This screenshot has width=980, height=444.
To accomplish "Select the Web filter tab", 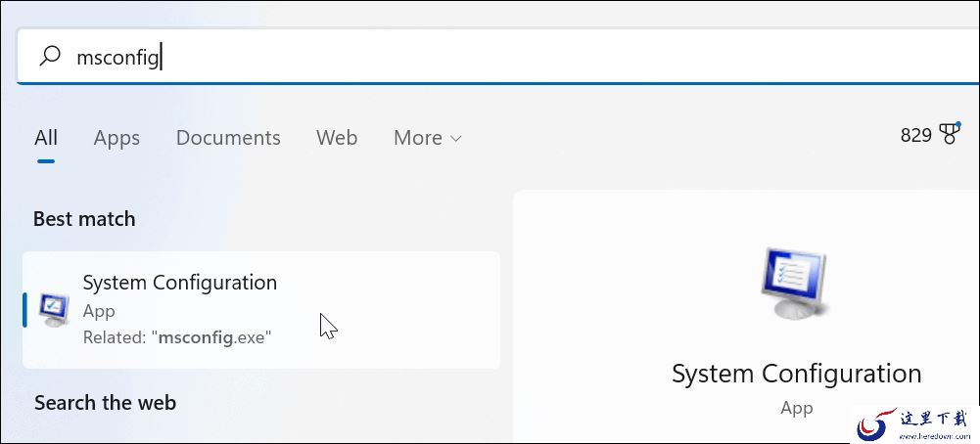I will [x=337, y=137].
